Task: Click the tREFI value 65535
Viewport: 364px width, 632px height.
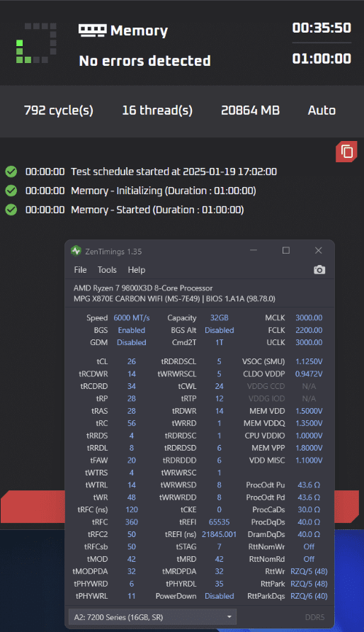Action: click(x=219, y=522)
